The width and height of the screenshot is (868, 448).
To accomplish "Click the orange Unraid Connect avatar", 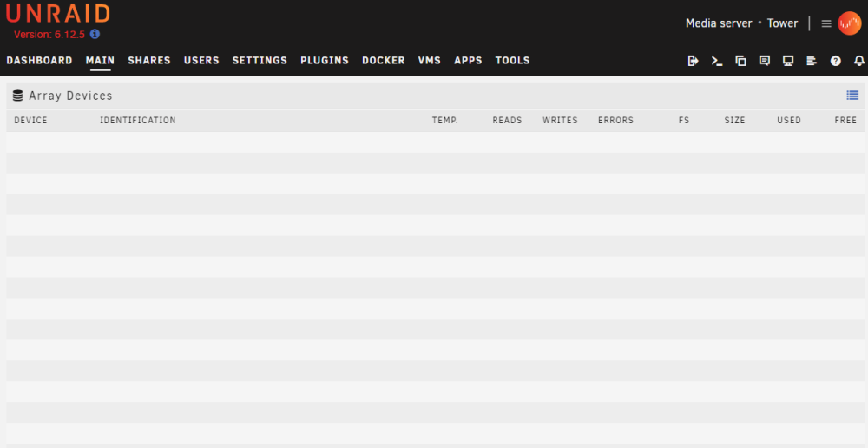I will 849,23.
